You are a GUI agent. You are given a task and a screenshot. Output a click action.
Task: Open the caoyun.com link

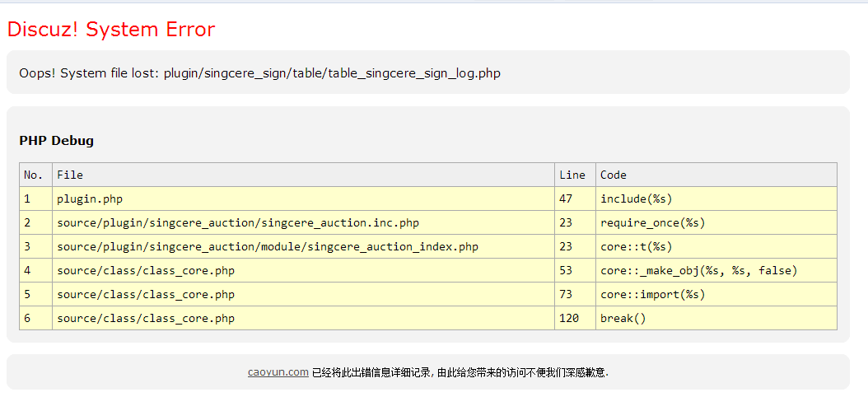tap(278, 372)
